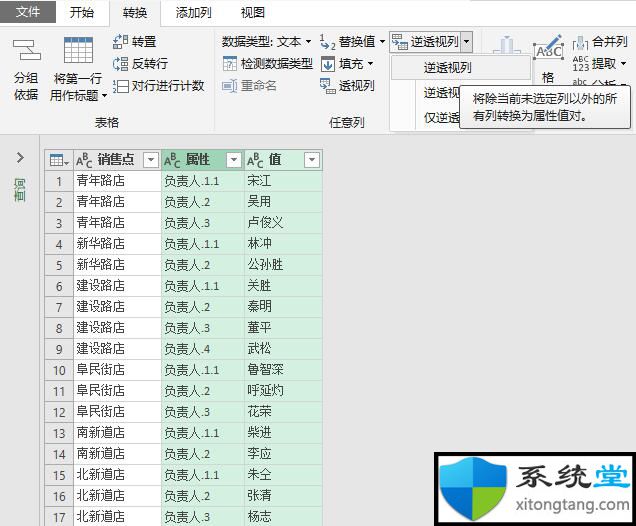Click cell 鲁智深 in row 10

point(283,370)
